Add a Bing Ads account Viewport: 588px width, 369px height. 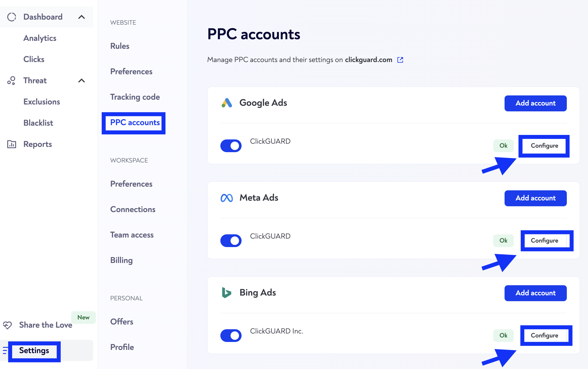coord(536,293)
